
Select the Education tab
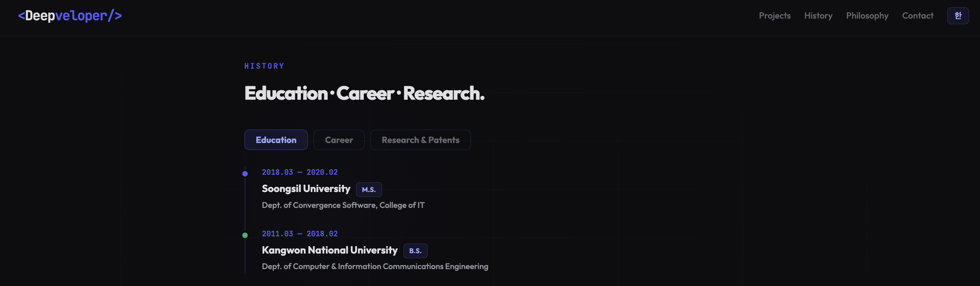point(276,140)
